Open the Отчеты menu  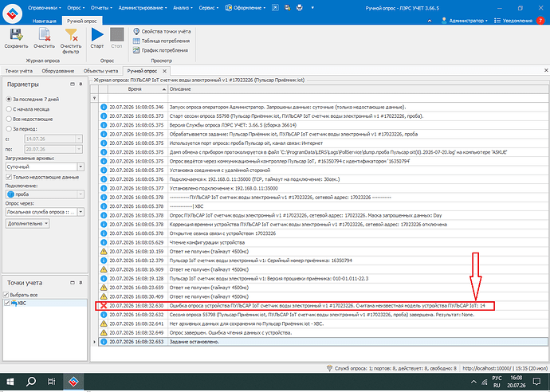[x=101, y=8]
